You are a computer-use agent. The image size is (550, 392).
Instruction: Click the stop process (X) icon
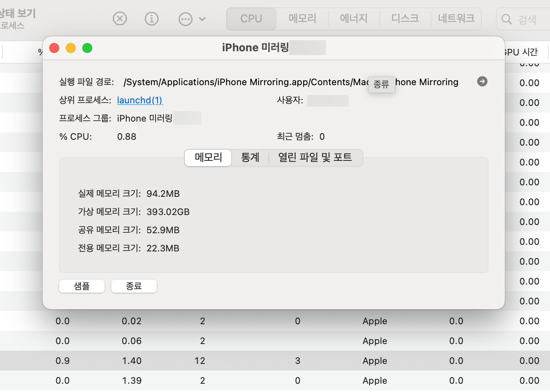pos(120,19)
